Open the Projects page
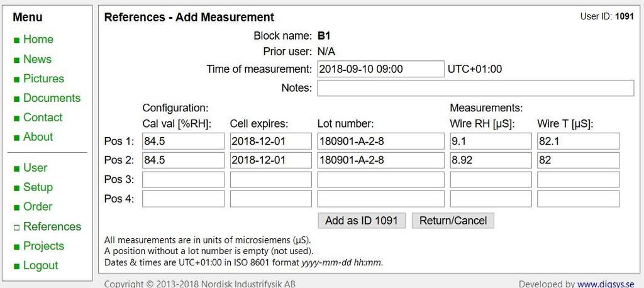Screen dimensions: 644x288 [x=43, y=246]
